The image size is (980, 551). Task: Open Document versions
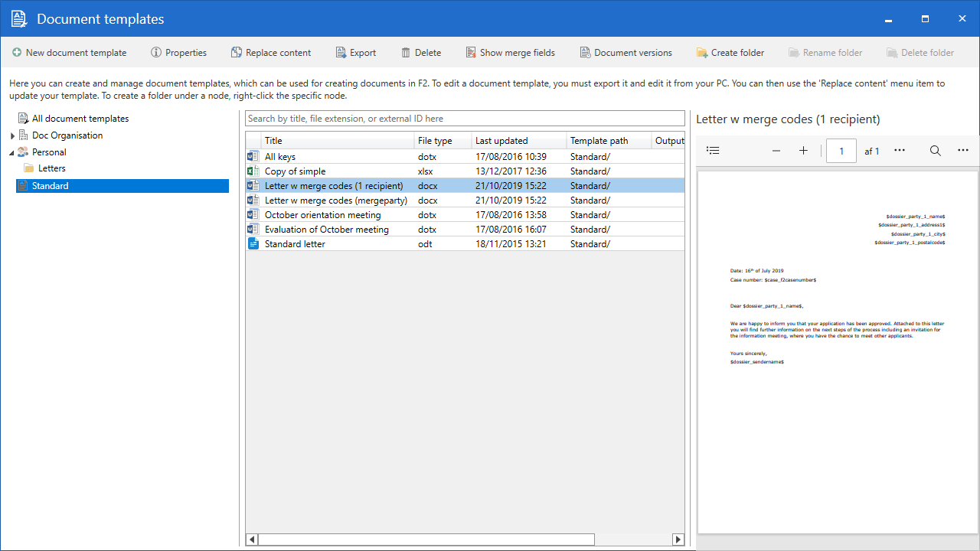click(626, 53)
